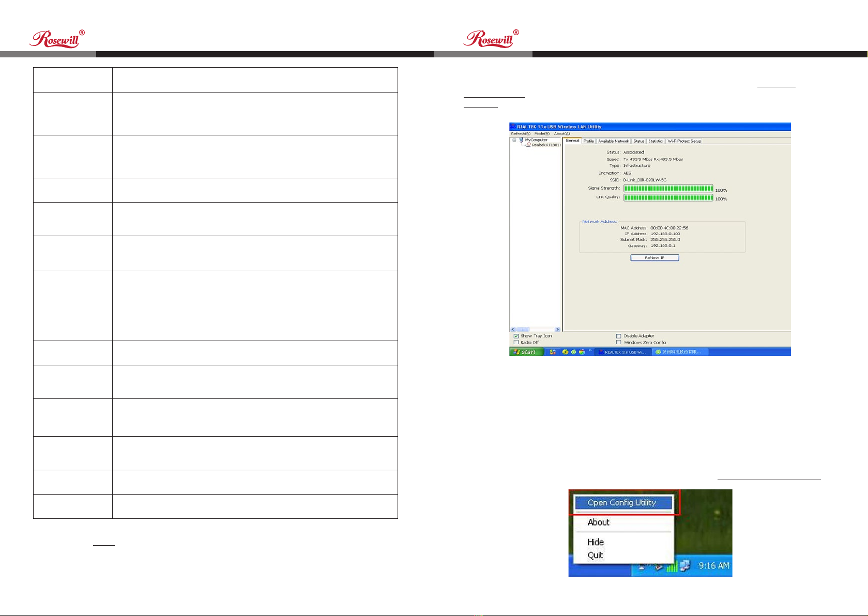Screen dimensions: 868x616
Task: Click the green signal bars tray icon
Action: [x=672, y=567]
